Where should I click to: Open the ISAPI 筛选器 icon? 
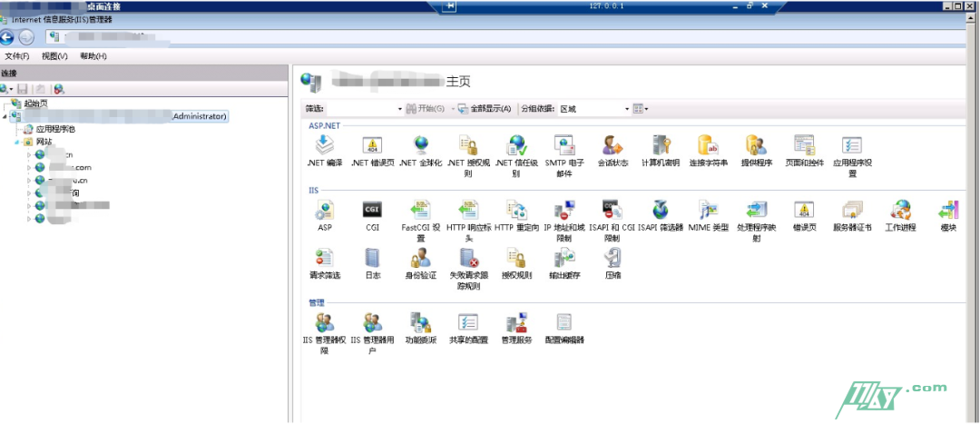point(661,210)
